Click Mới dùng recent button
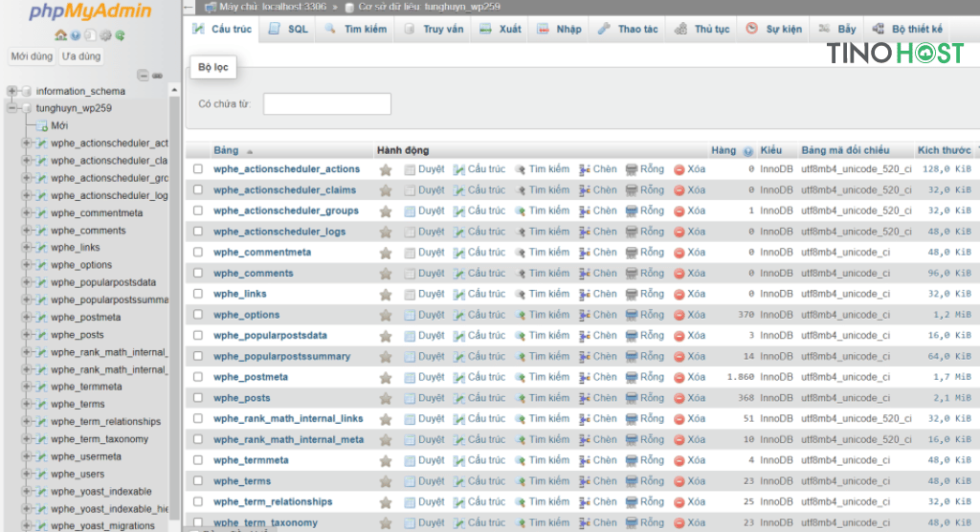980x532 pixels. (32, 56)
